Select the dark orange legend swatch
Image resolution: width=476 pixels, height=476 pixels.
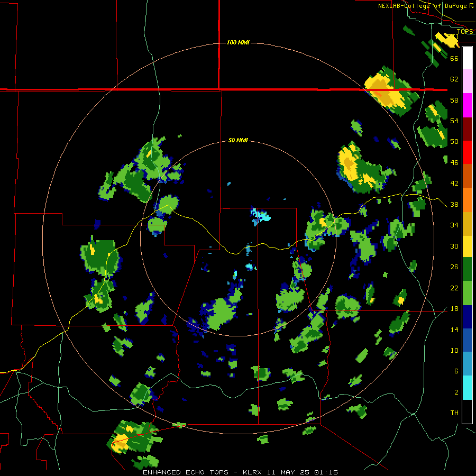tap(467, 176)
